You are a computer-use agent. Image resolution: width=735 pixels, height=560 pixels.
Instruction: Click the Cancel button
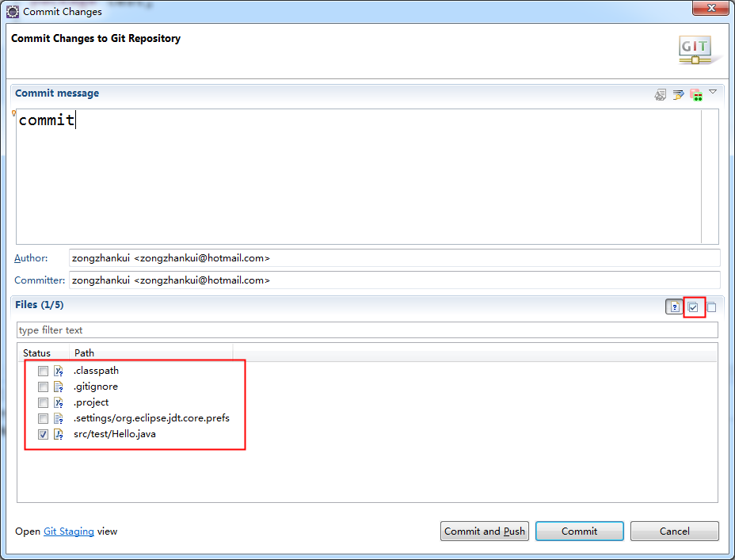674,531
